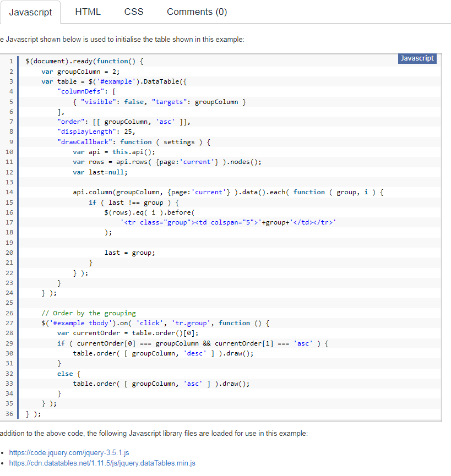The image size is (451, 476).
Task: Click '$(document).ready(function() {' line
Action: click(84, 61)
